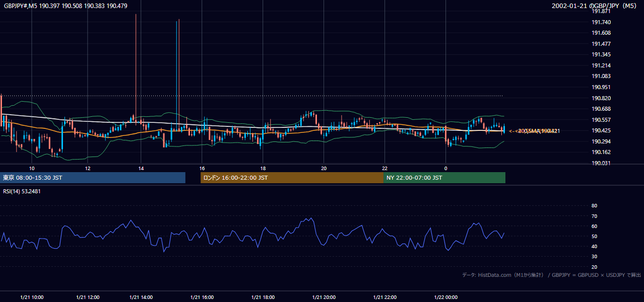Click the 1/21 16:00 bottom date label
This screenshot has width=644, height=302.
pos(202,297)
